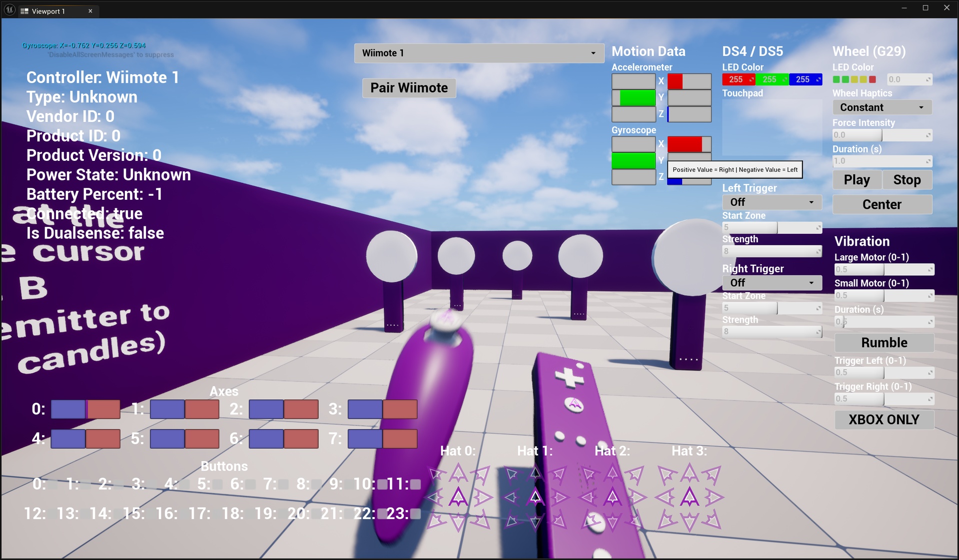
Task: Click the Hat 1 center arrow
Action: click(535, 497)
